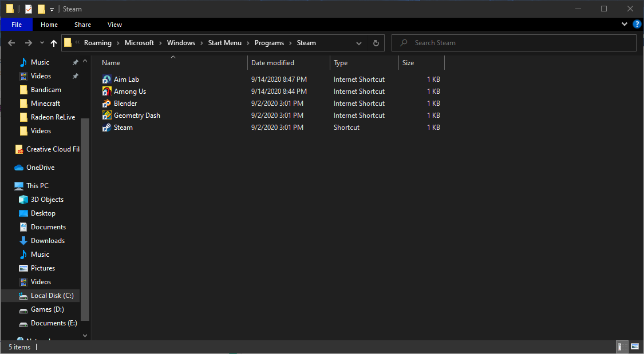This screenshot has width=644, height=354.
Task: Click the Properties quick access icon in title bar
Action: 29,9
